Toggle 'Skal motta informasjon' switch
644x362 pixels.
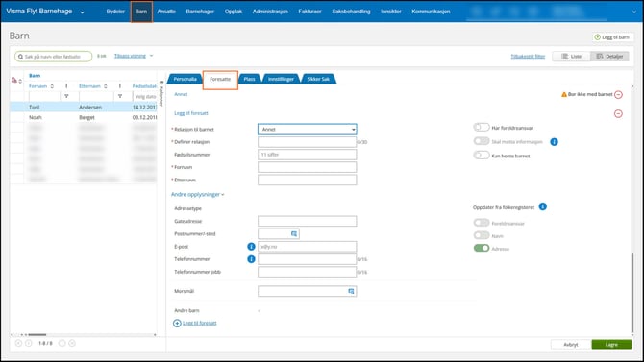tap(482, 141)
